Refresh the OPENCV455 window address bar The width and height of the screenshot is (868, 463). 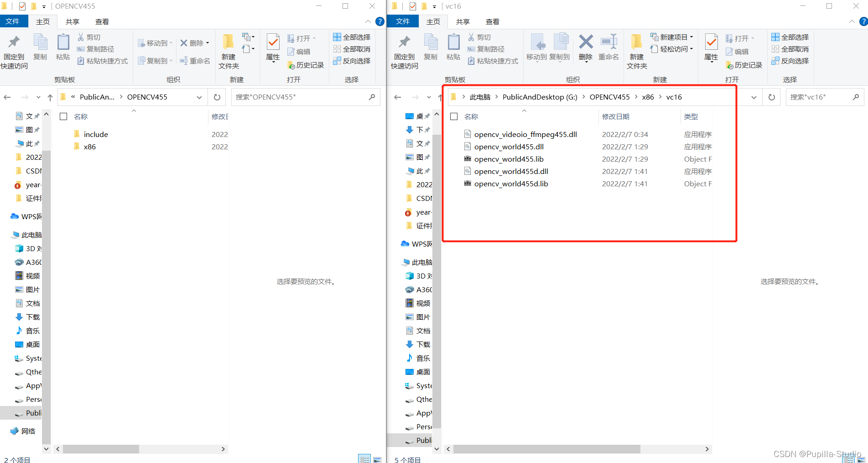click(217, 97)
